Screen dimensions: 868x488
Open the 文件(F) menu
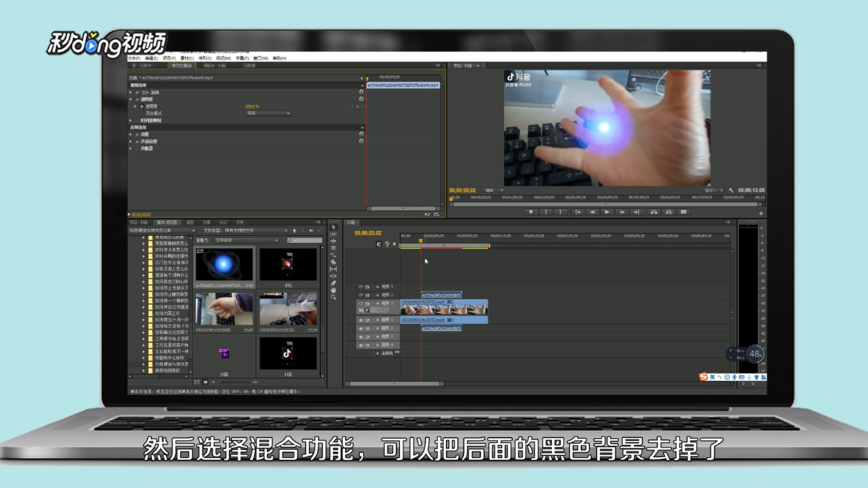(134, 58)
